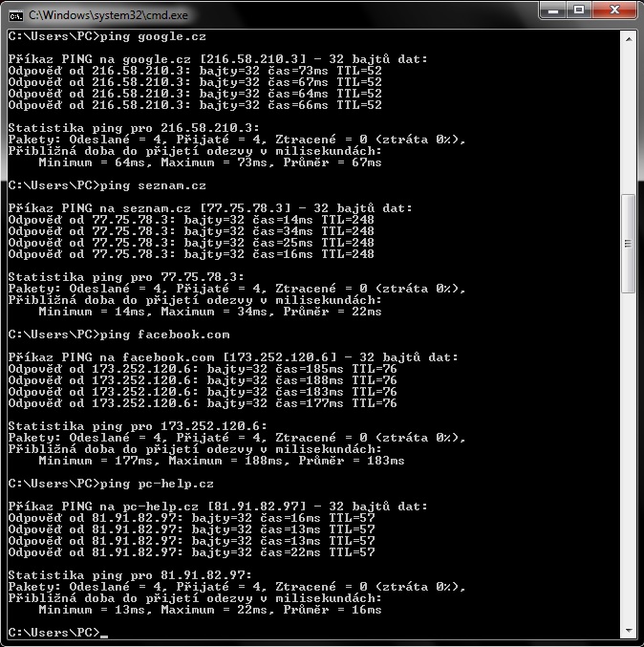Click the line with Průměr = 22ms
The image size is (644, 647).
tap(210, 312)
